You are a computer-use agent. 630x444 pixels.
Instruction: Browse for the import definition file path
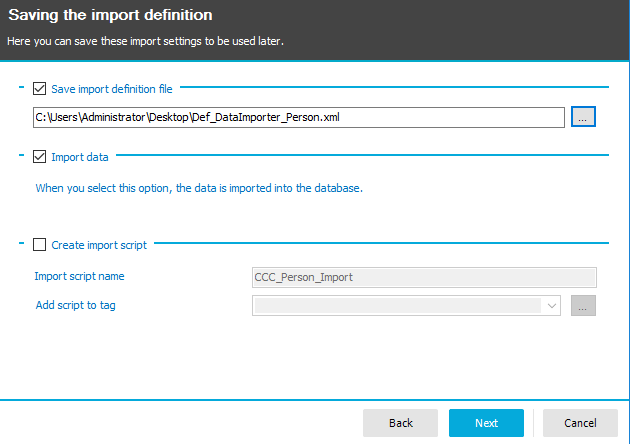coord(583,117)
